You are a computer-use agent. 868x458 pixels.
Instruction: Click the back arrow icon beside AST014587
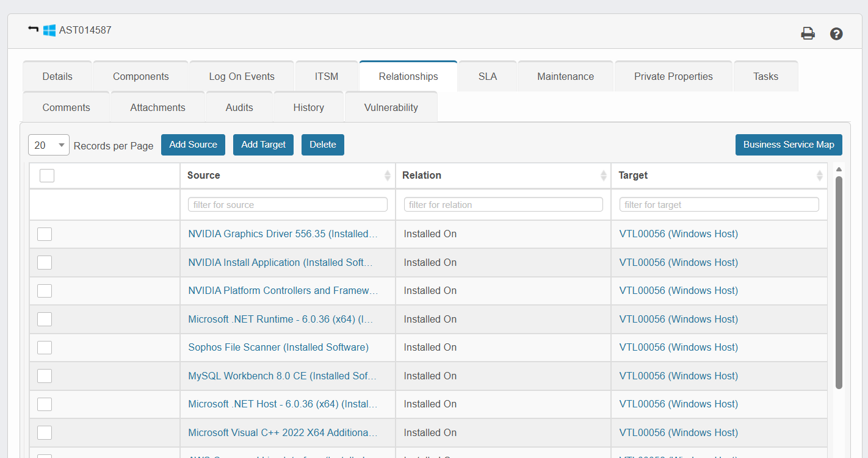click(x=33, y=29)
